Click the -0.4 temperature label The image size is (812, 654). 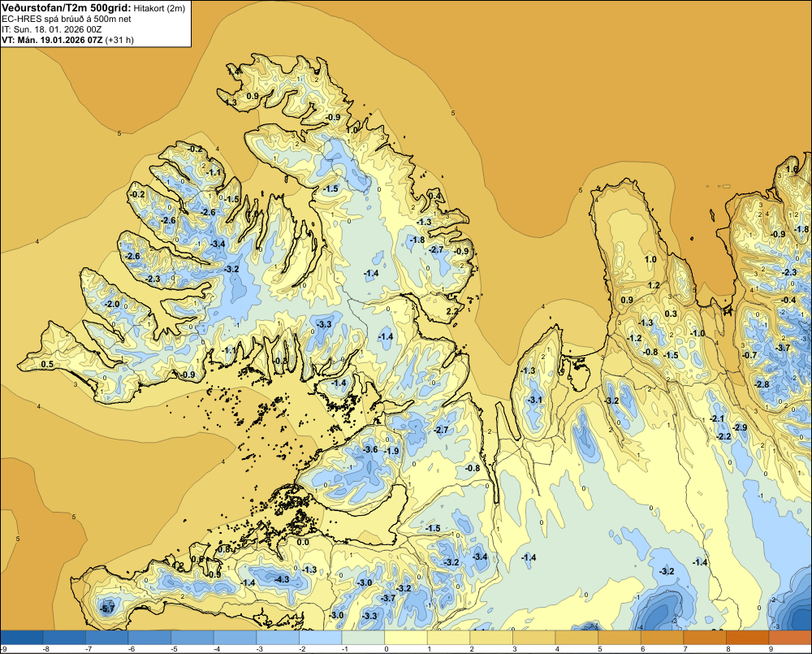[x=788, y=300]
